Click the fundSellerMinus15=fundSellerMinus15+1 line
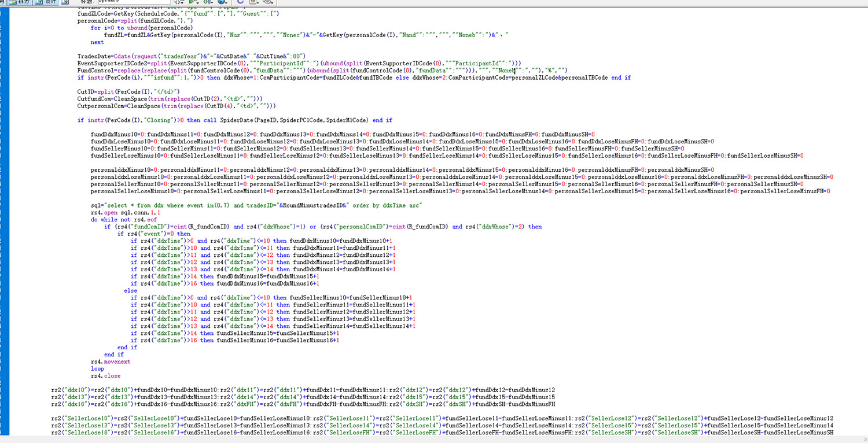Image resolution: width=868 pixels, height=443 pixels. (235, 333)
